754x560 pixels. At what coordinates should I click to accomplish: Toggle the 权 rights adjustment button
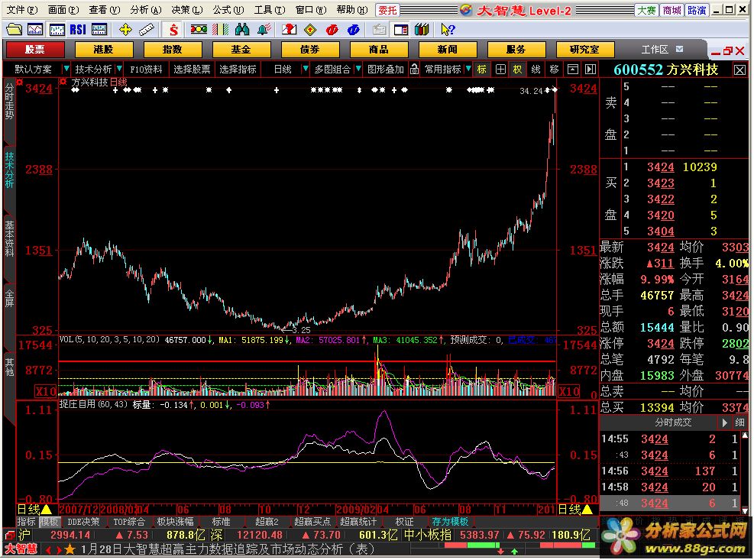pyautogui.click(x=517, y=70)
